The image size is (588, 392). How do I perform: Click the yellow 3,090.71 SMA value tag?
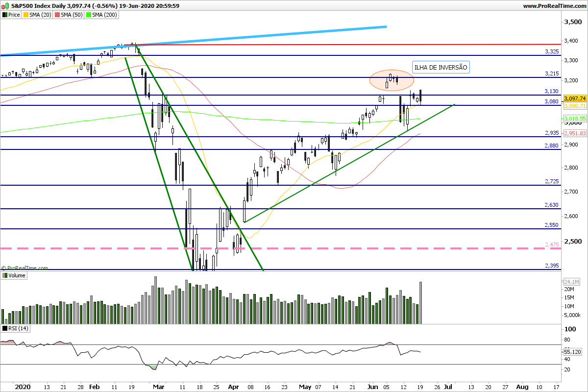575,105
